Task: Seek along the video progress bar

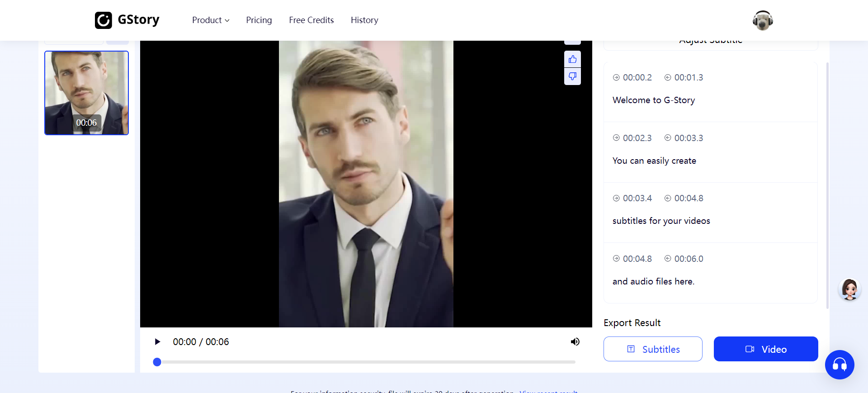Action: (x=366, y=362)
